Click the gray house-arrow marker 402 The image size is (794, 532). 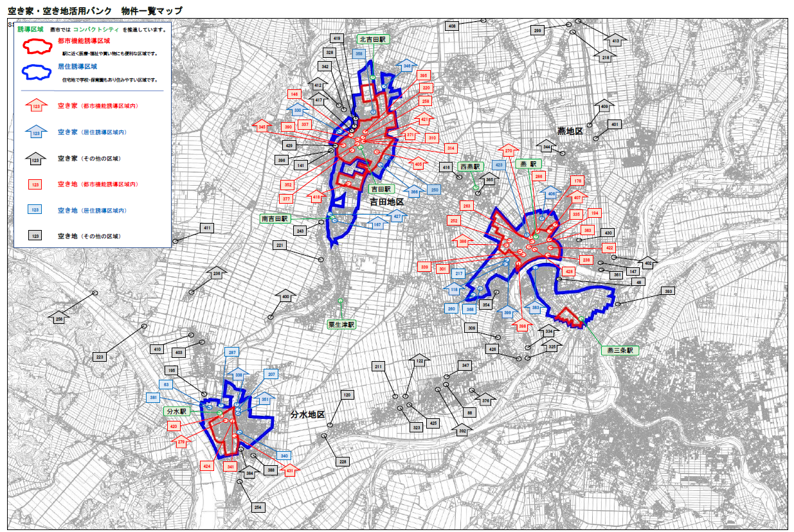click(x=648, y=262)
